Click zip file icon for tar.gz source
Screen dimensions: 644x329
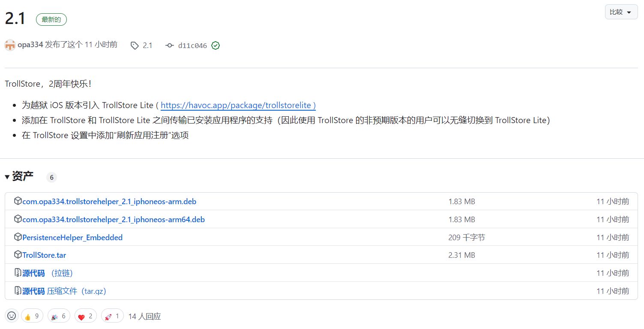click(18, 291)
